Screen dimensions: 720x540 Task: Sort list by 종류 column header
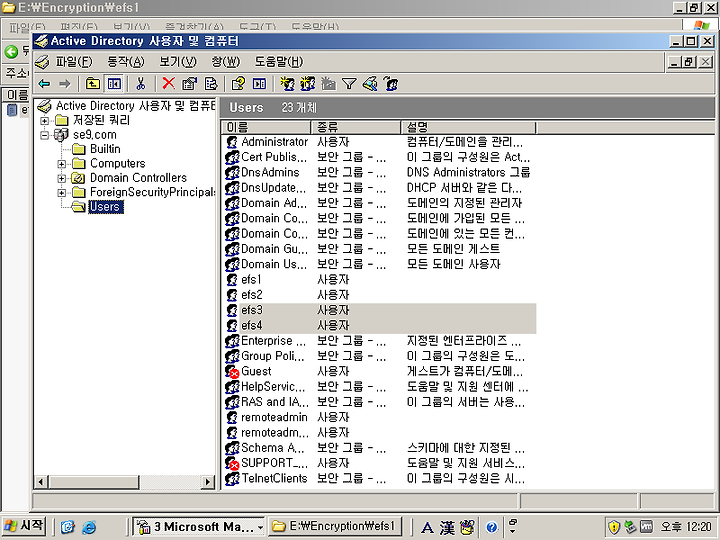pos(356,127)
